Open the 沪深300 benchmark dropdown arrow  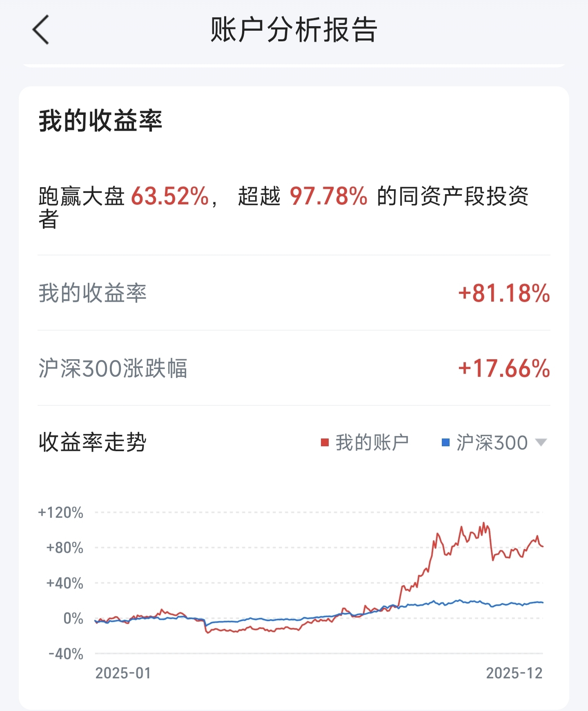[x=541, y=443]
